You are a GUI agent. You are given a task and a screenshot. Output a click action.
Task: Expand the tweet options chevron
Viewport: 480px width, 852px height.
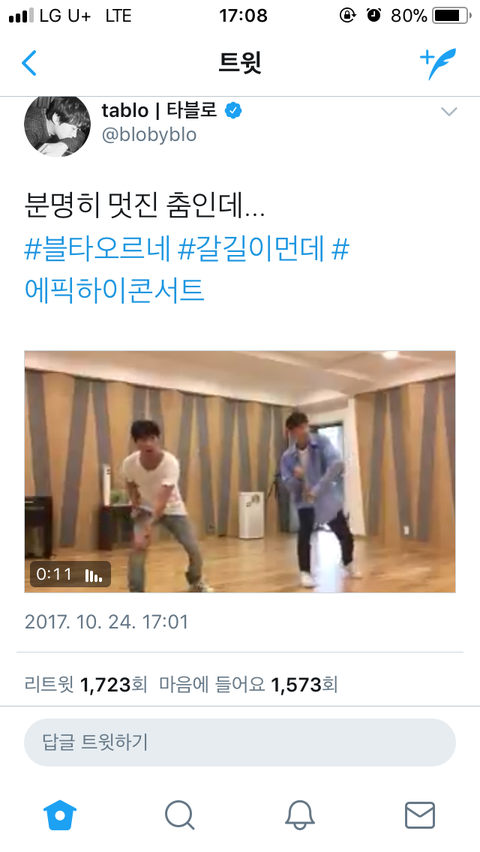449,112
